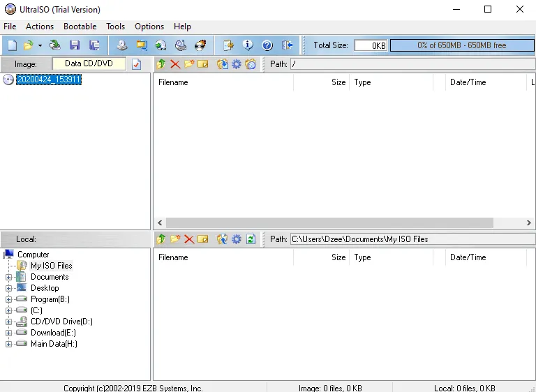Click the Add to image icon in Local toolbar
The image size is (536, 392).
[x=222, y=239]
